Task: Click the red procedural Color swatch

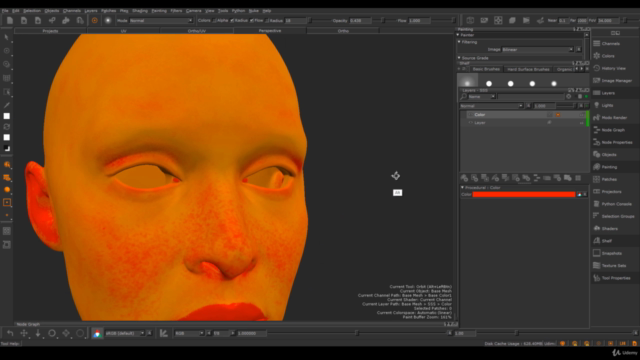Action: tap(524, 194)
